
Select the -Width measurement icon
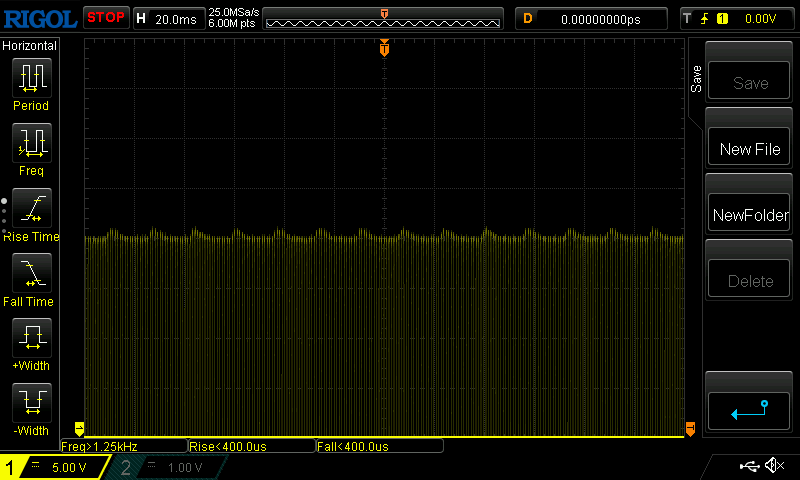[x=31, y=405]
